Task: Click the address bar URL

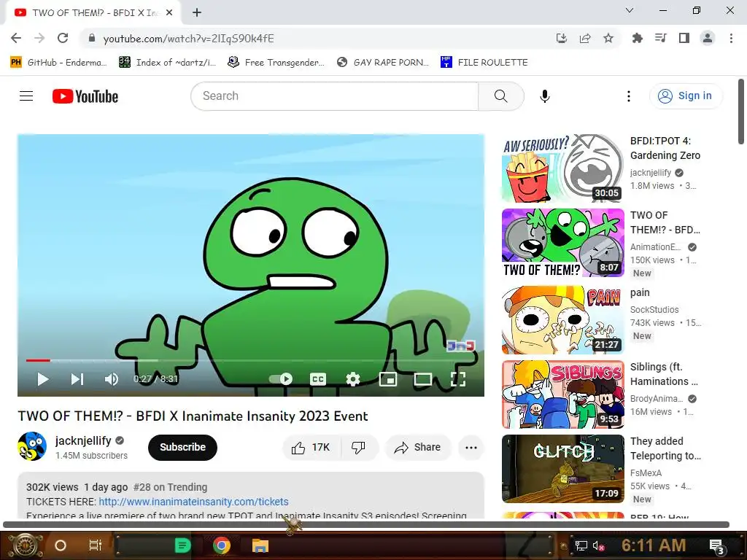Action: coord(189,39)
